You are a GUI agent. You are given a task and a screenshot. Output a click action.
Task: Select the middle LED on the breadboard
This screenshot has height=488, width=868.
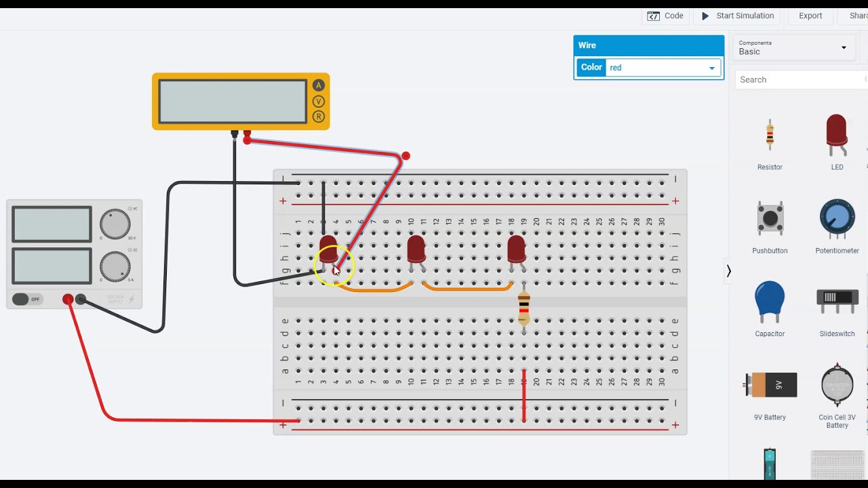416,252
